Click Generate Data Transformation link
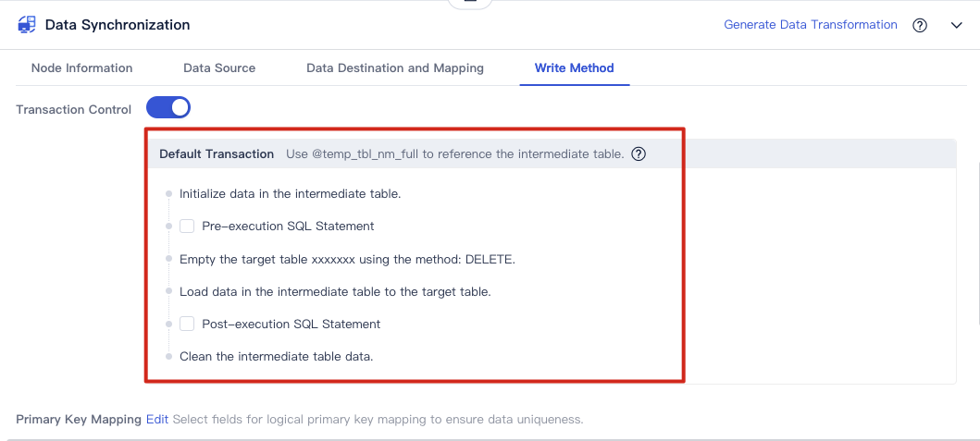980x441 pixels. 810,25
